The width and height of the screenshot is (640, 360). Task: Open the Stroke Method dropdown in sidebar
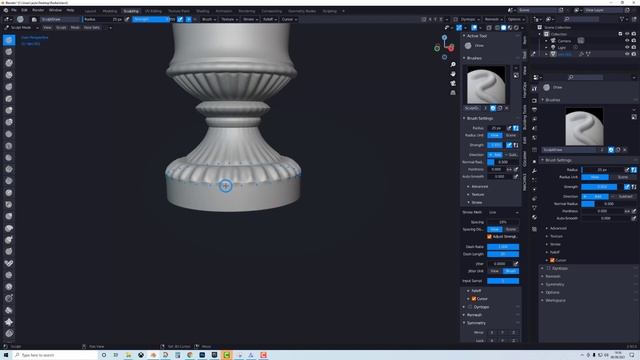503,212
